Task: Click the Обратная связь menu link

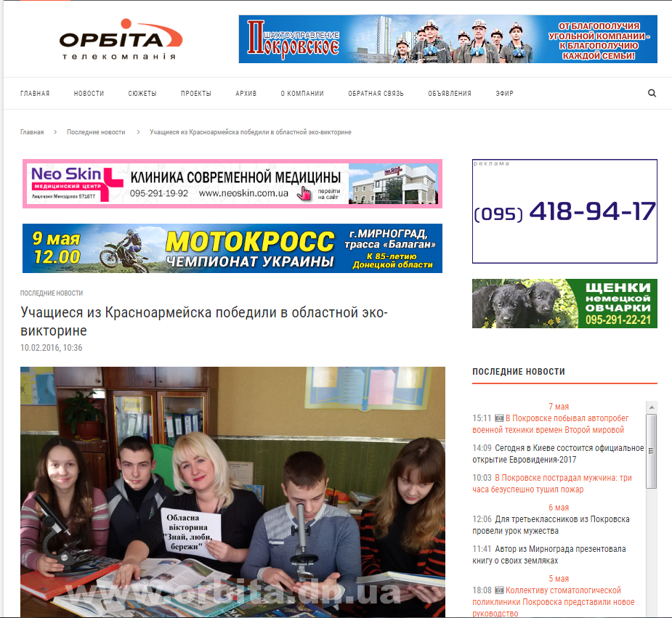Action: pos(376,94)
